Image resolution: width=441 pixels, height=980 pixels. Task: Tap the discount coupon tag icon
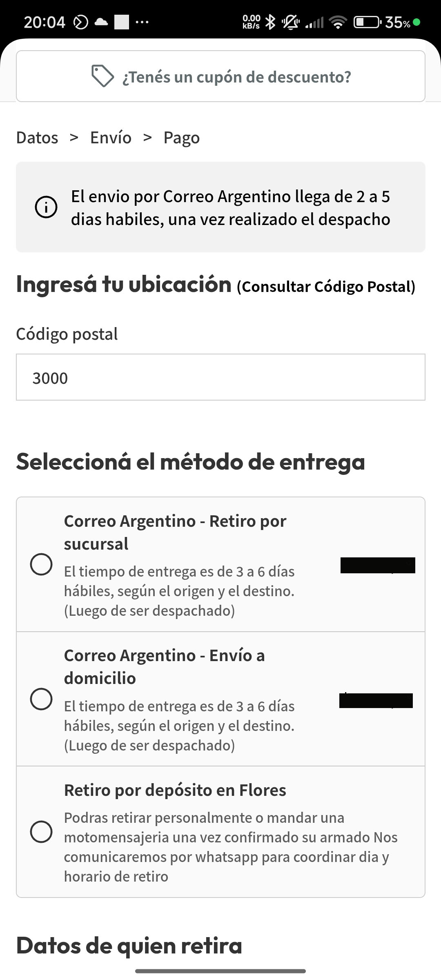102,76
